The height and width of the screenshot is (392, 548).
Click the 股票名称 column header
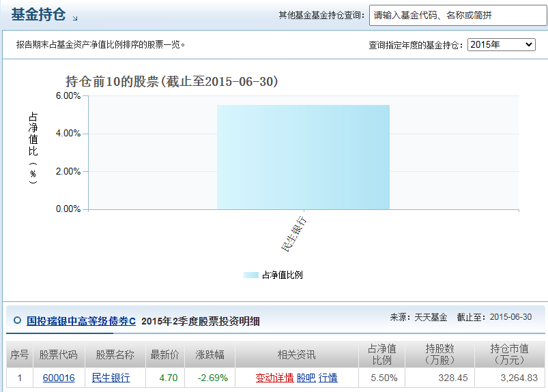coord(115,355)
